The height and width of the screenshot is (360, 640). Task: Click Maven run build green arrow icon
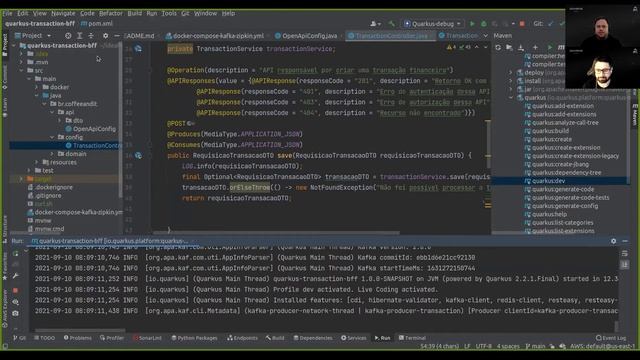click(x=549, y=48)
